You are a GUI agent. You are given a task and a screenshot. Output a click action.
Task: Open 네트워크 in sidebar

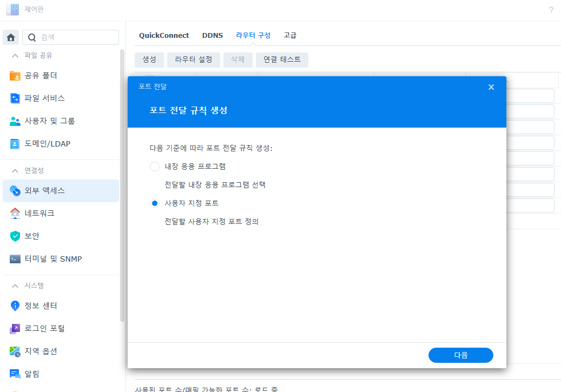[61, 213]
